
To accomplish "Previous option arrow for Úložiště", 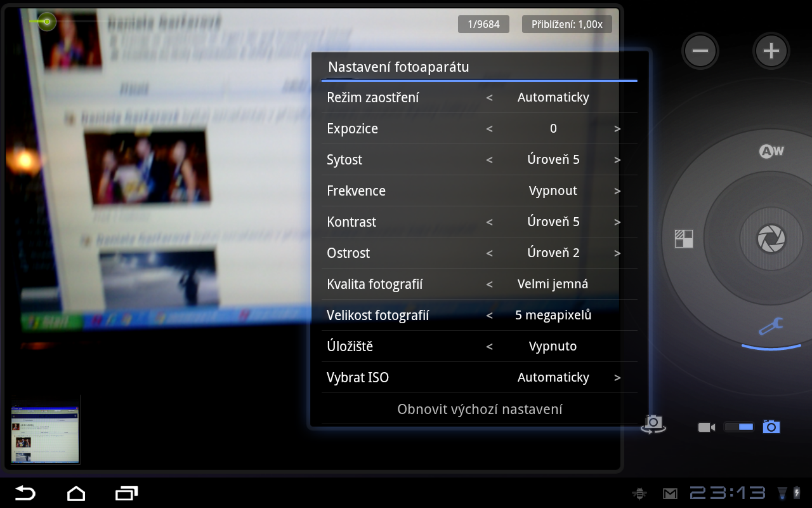I will 489,347.
